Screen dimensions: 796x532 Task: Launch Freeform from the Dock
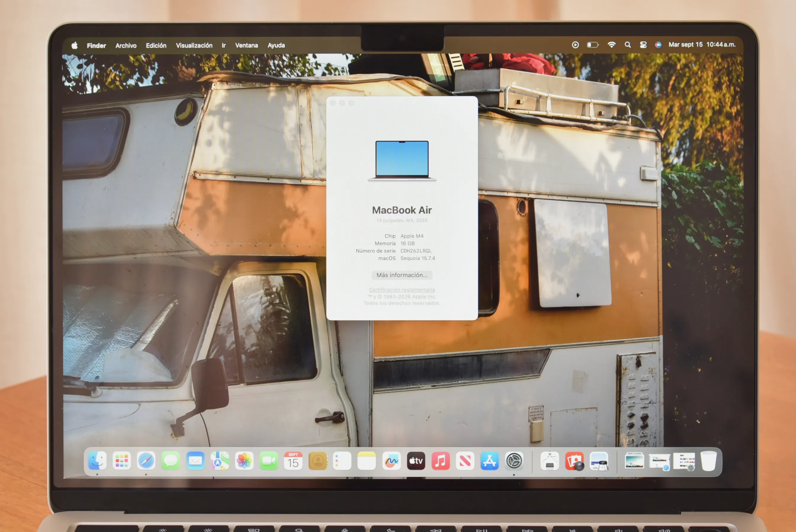(391, 461)
